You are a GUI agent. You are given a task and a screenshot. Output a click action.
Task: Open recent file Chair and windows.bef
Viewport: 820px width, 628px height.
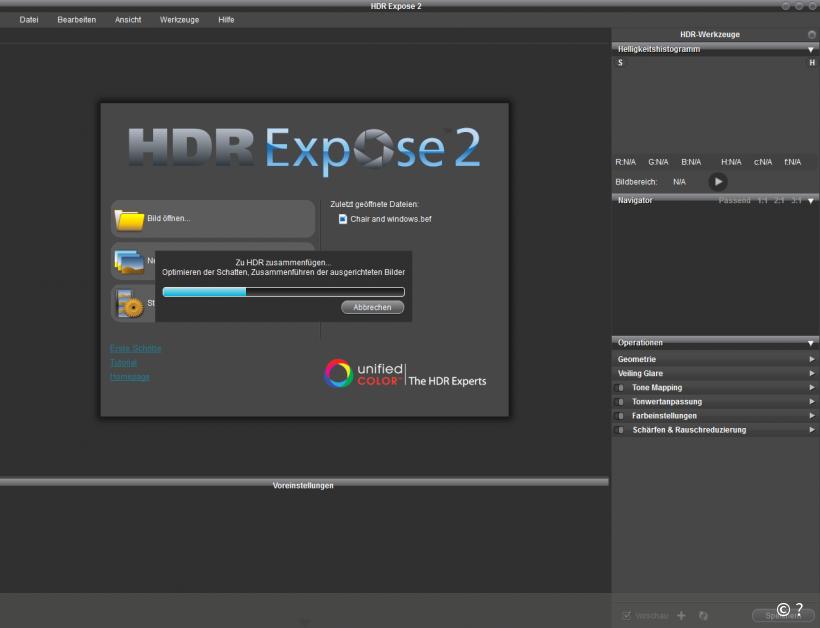pyautogui.click(x=391, y=219)
